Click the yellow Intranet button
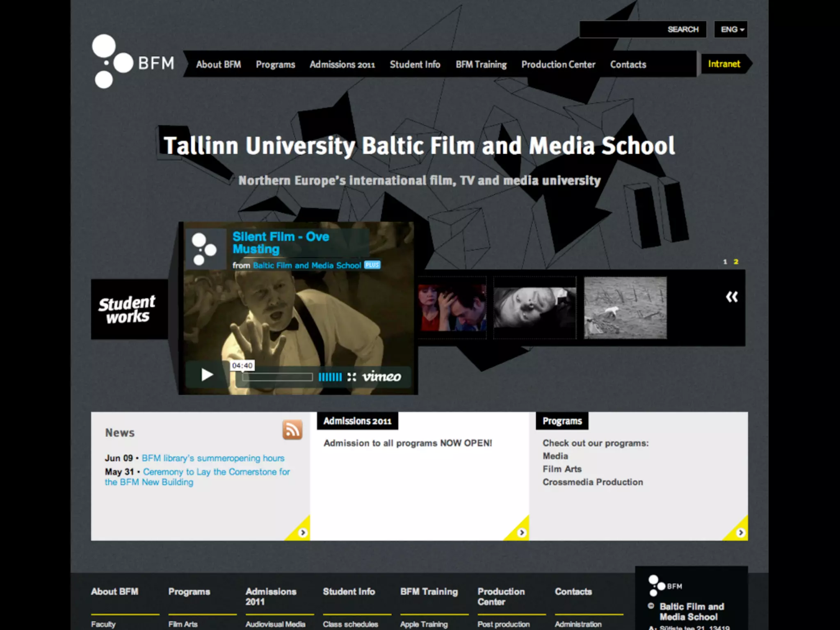Viewport: 840px width, 630px height. [724, 64]
